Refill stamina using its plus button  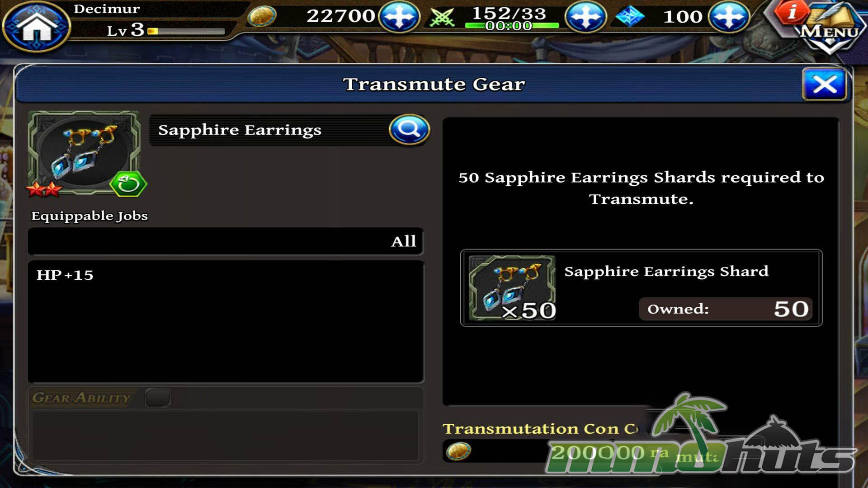coord(586,17)
